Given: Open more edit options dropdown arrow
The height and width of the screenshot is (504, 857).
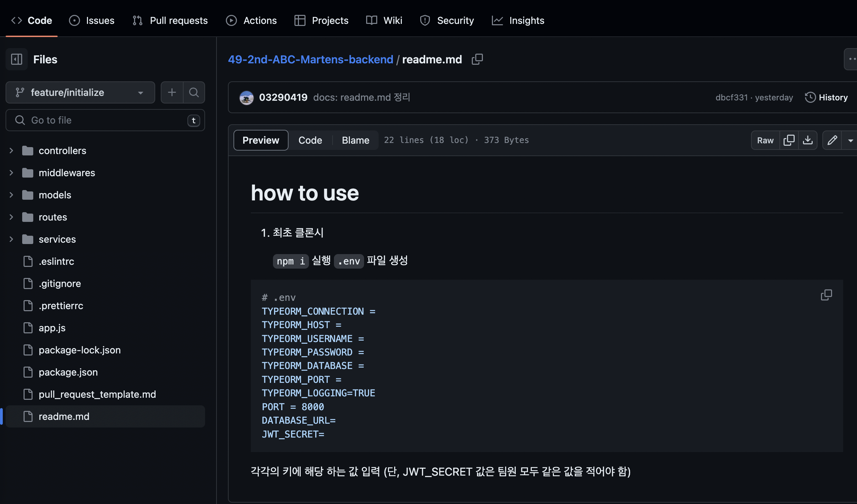Looking at the screenshot, I should click(850, 140).
